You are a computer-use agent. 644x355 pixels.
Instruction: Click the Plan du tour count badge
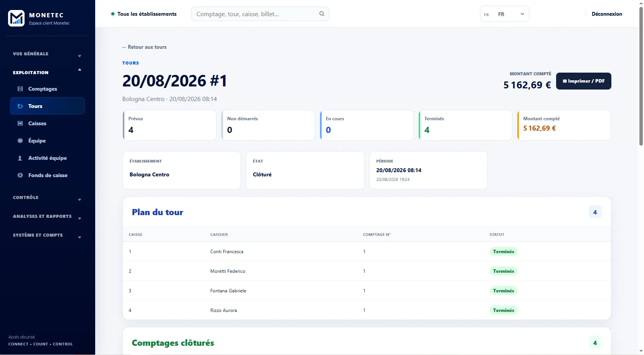click(x=595, y=212)
